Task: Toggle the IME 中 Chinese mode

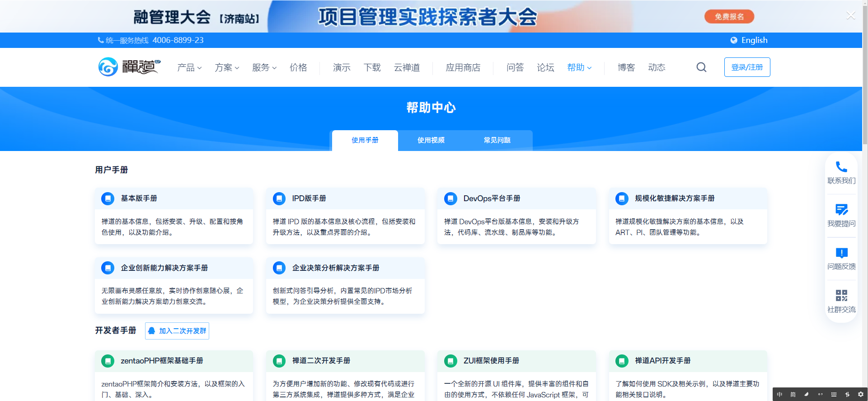Action: pyautogui.click(x=779, y=395)
